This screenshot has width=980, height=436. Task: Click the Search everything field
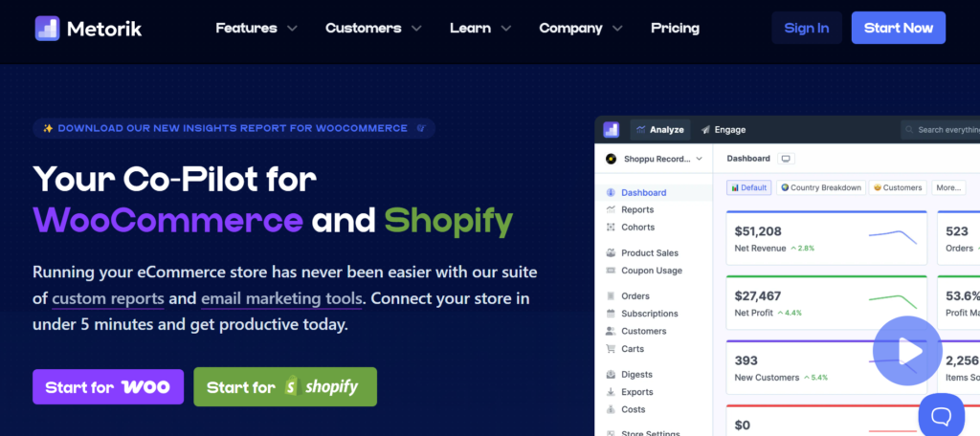(x=943, y=129)
